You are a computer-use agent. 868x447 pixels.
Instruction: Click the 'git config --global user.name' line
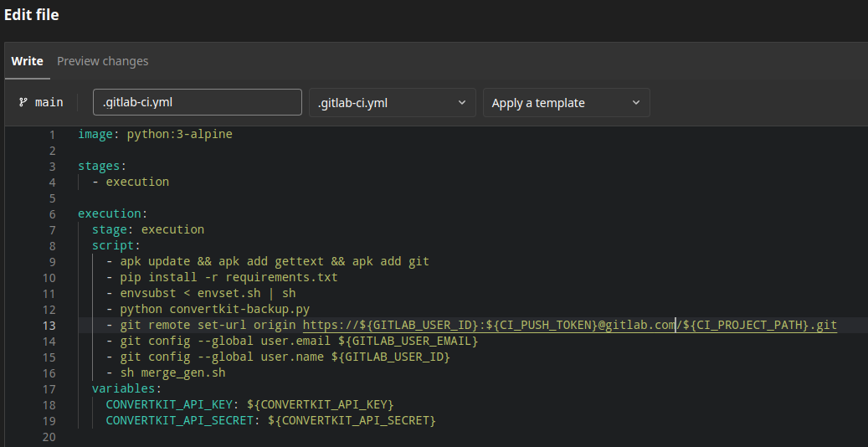[279, 357]
